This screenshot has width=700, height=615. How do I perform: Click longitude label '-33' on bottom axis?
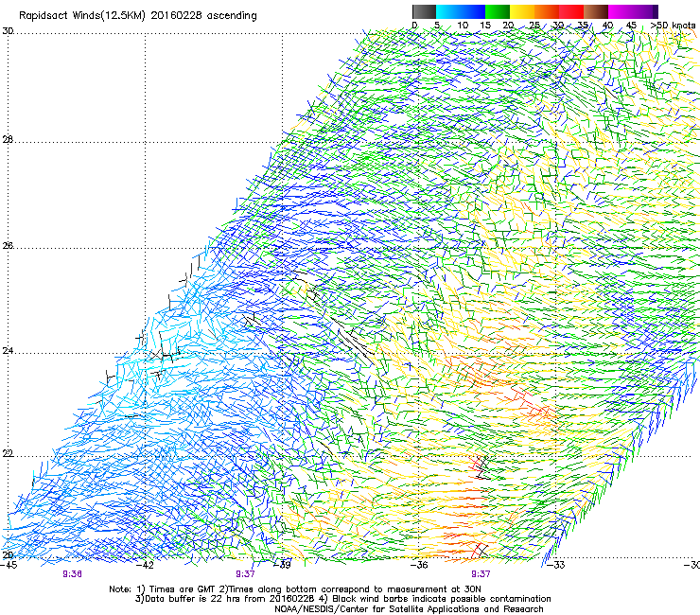click(556, 565)
